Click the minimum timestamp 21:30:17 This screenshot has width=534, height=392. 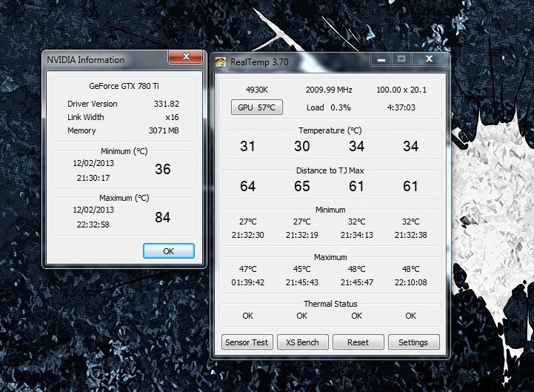pyautogui.click(x=93, y=178)
